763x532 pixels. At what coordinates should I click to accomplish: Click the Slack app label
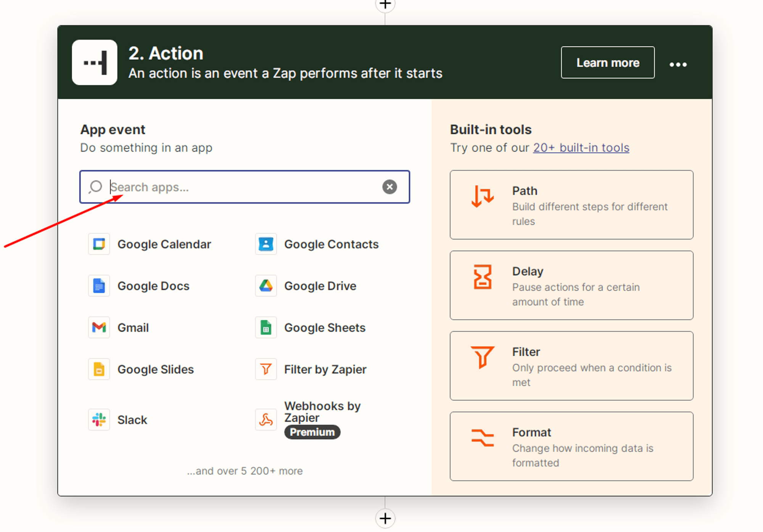pyautogui.click(x=132, y=420)
